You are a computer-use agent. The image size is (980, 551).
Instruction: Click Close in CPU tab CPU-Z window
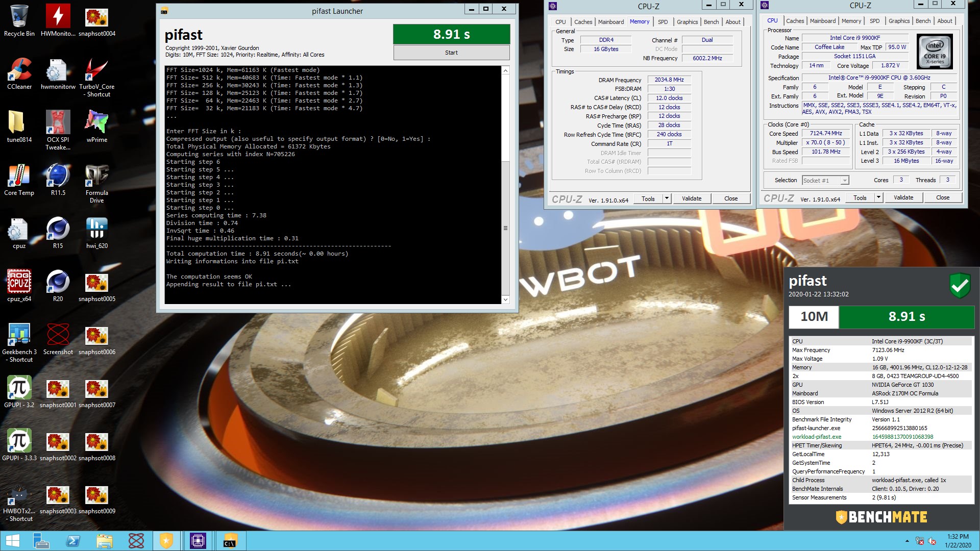pyautogui.click(x=943, y=197)
